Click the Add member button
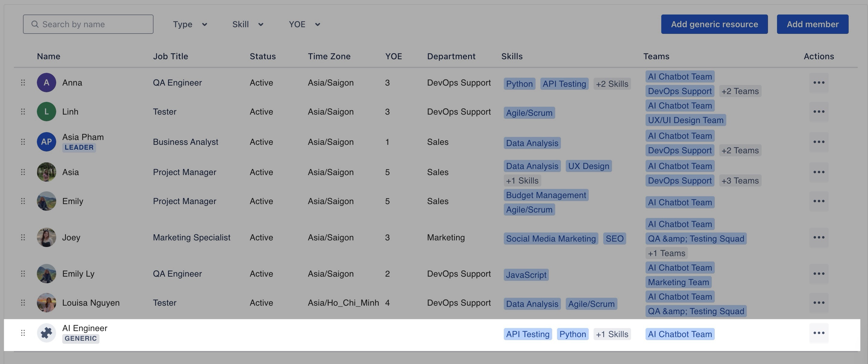868x364 pixels. (812, 24)
